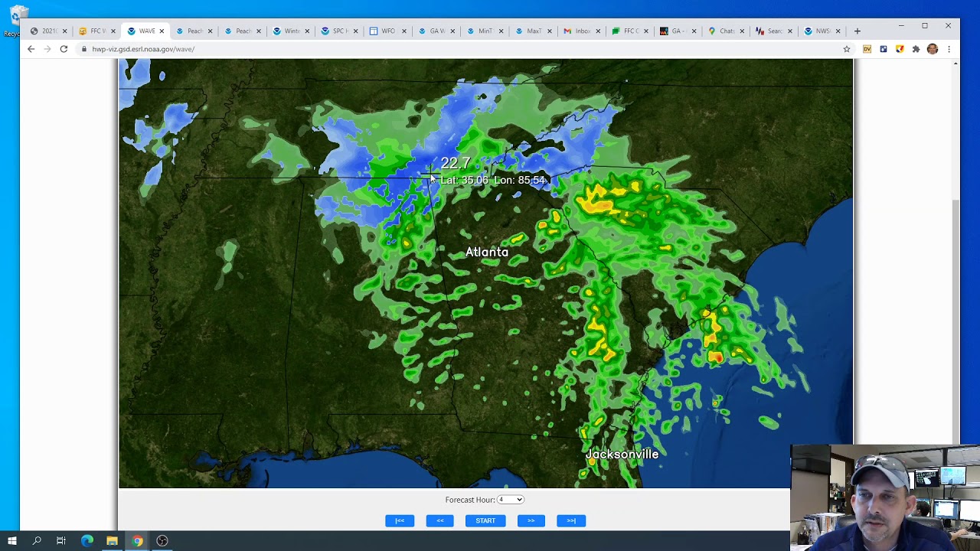Open File Explorer from taskbar
Viewport: 980px width, 551px height.
pyautogui.click(x=112, y=541)
